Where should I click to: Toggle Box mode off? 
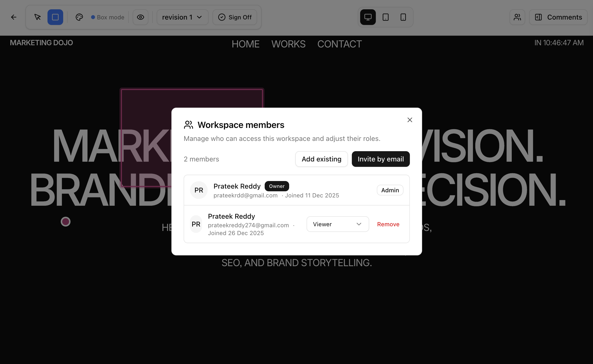(x=108, y=17)
